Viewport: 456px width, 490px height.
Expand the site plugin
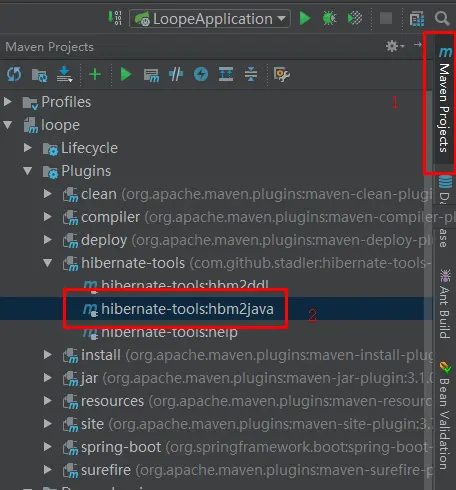tap(48, 424)
